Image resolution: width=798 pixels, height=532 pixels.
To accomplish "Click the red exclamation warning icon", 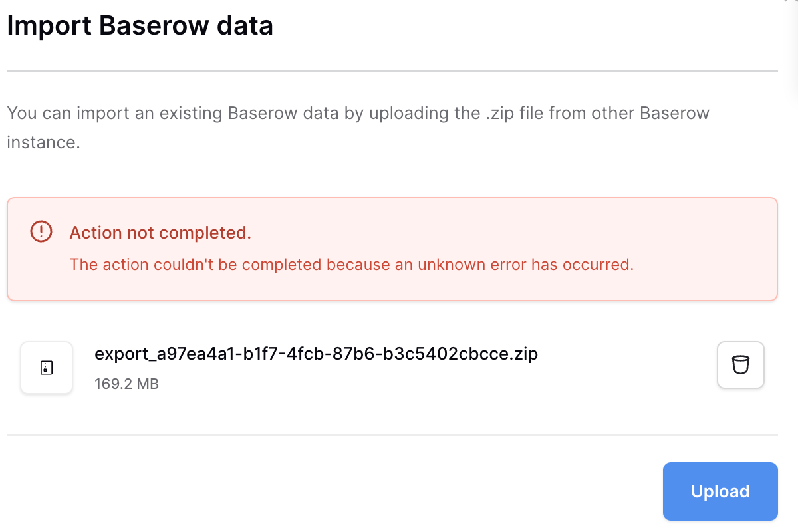I will (41, 231).
